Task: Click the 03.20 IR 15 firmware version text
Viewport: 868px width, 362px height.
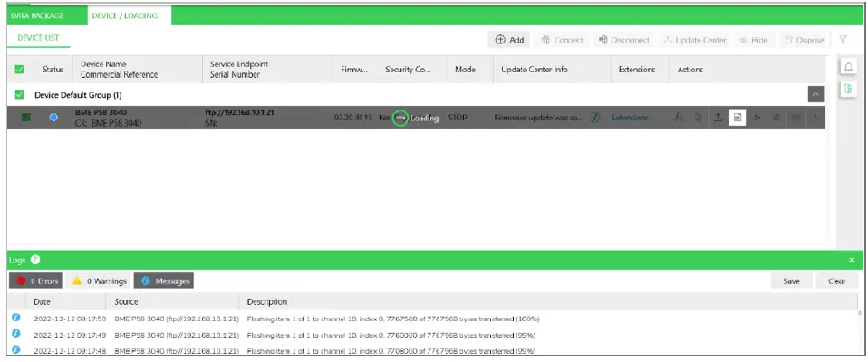Action: tap(352, 118)
